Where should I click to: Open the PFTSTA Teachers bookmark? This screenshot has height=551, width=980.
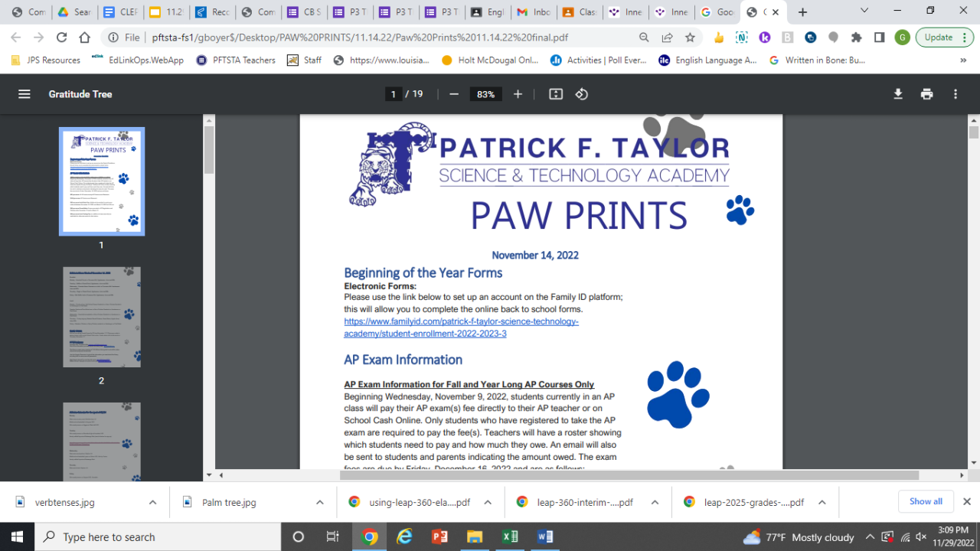pos(237,60)
